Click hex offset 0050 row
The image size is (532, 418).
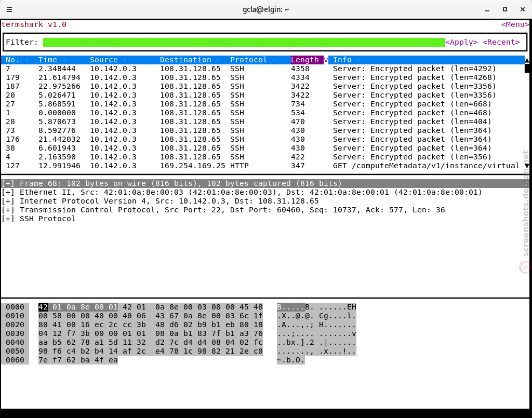[15, 351]
